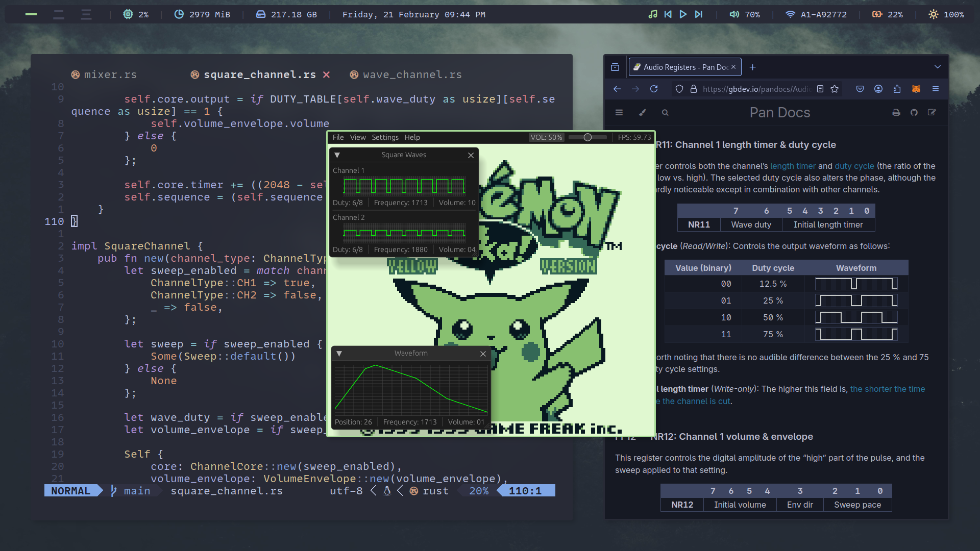Open Firefox account menu
Viewport: 980px width, 551px height.
[x=878, y=89]
